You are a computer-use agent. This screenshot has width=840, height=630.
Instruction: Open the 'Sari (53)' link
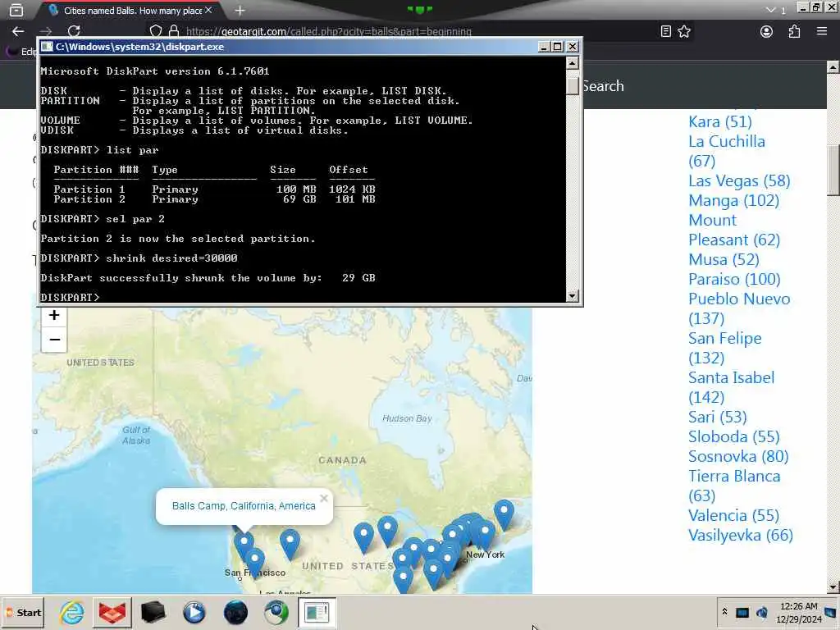pyautogui.click(x=717, y=417)
